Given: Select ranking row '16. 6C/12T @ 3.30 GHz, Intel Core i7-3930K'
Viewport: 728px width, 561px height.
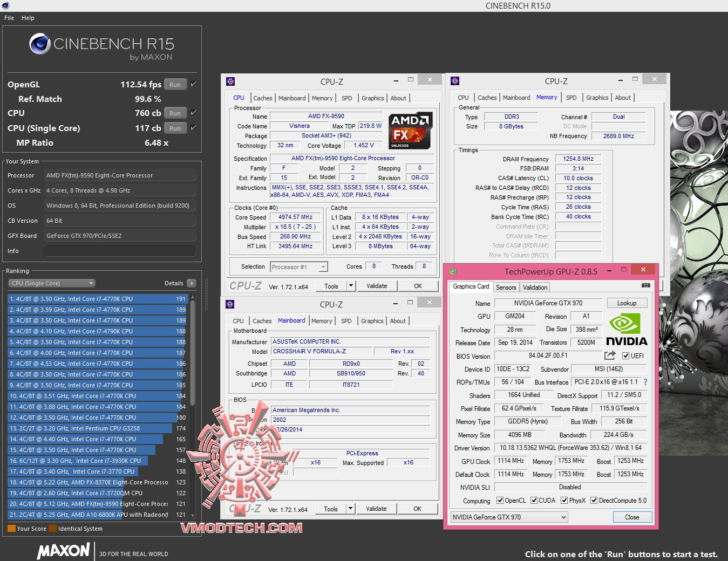Looking at the screenshot, I should [x=98, y=461].
